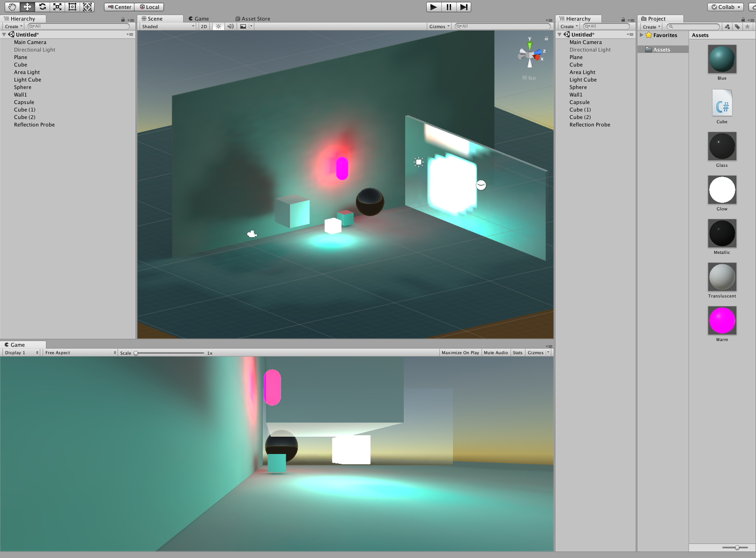Click the Center pivot button

pos(119,7)
